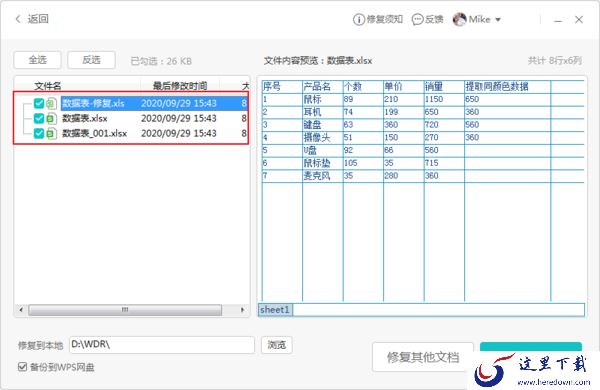Click the 105 quantity cell
This screenshot has height=390, width=600.
point(363,163)
